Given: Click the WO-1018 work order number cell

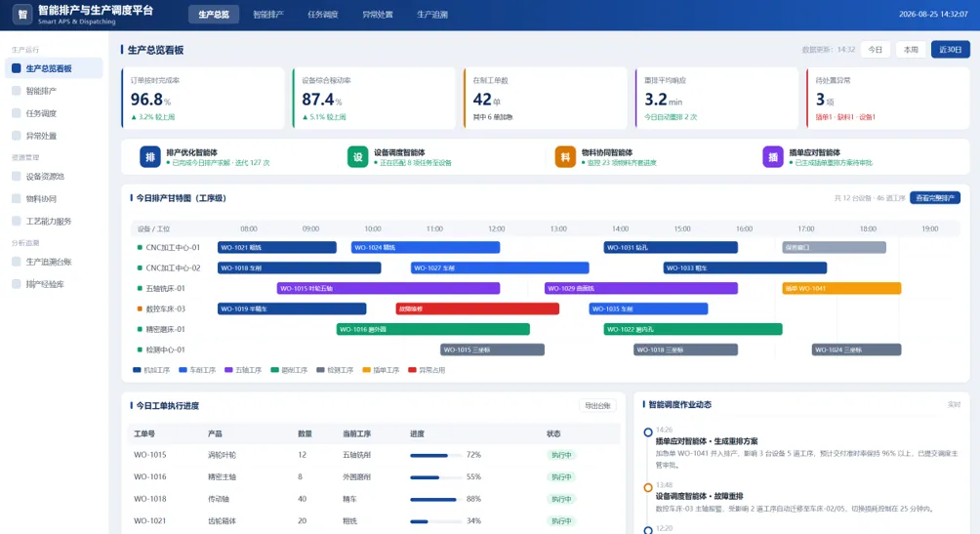Looking at the screenshot, I should pos(150,499).
